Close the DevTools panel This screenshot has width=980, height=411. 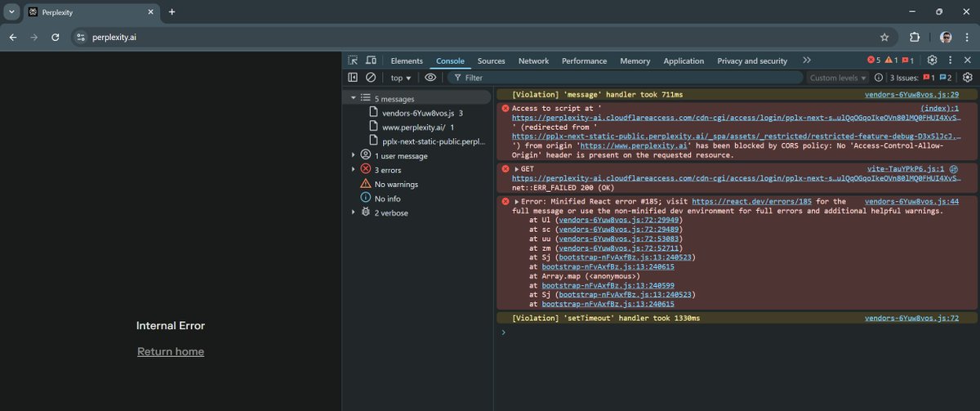click(968, 60)
